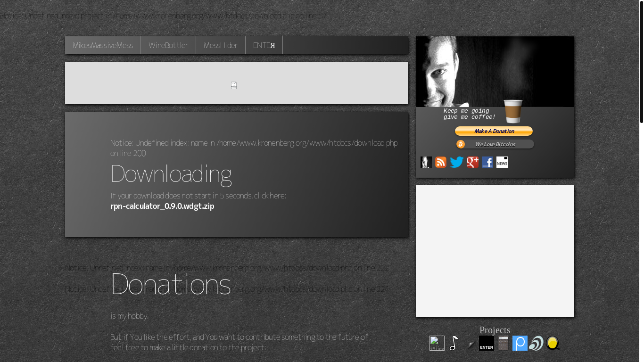Open the MikesMassiveMess nav tab

(x=103, y=45)
